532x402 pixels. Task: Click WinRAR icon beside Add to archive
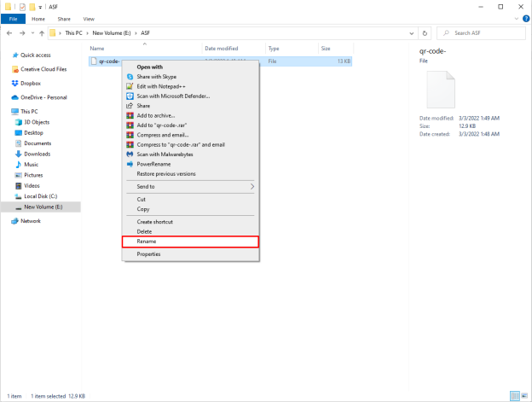(130, 115)
